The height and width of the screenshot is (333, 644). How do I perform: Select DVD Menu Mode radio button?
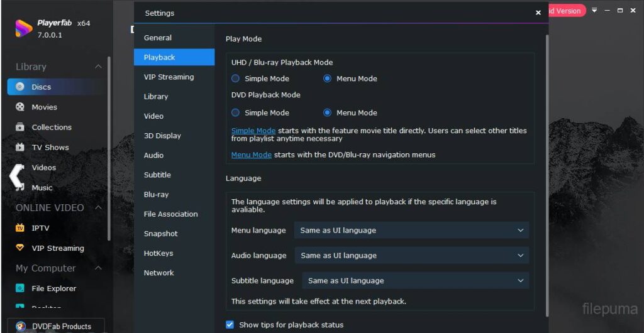click(x=327, y=112)
